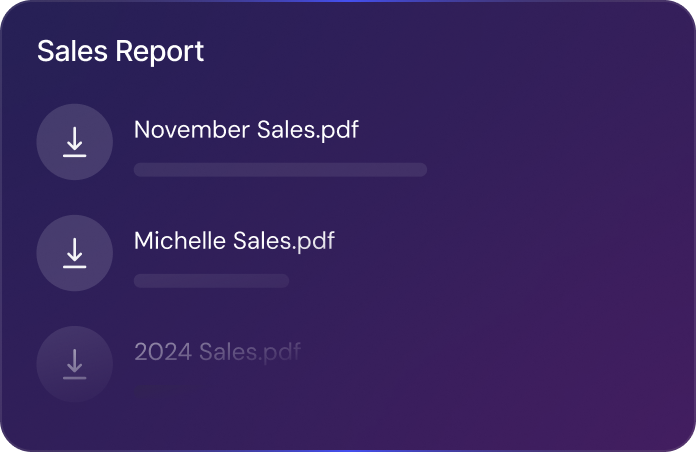
Task: Start downloading the 2024 sales report
Action: click(74, 363)
